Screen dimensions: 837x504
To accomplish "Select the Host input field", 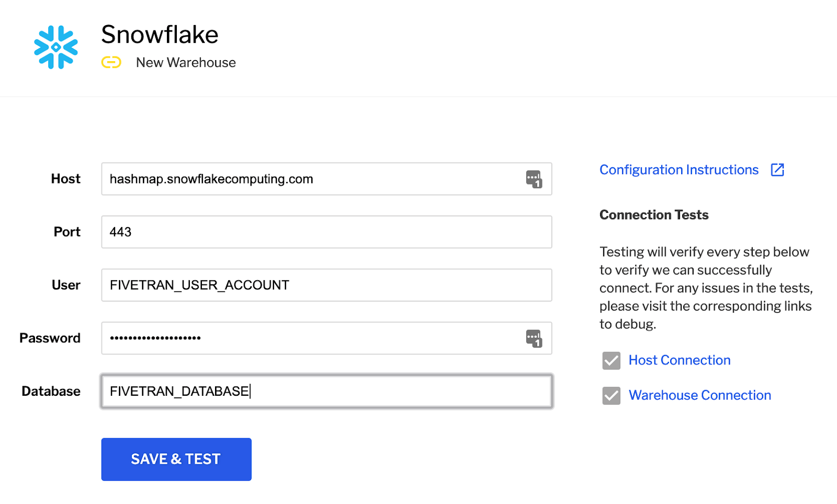I will (x=314, y=179).
